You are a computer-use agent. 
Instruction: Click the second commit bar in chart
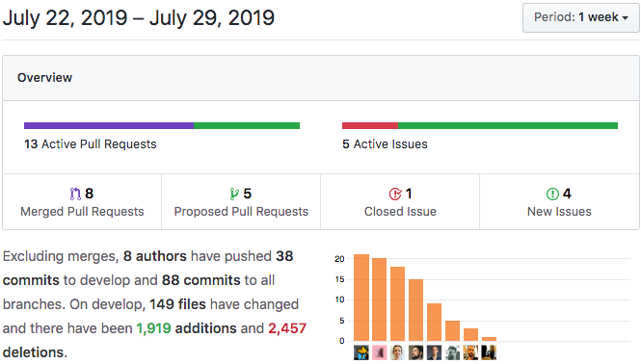[380, 299]
